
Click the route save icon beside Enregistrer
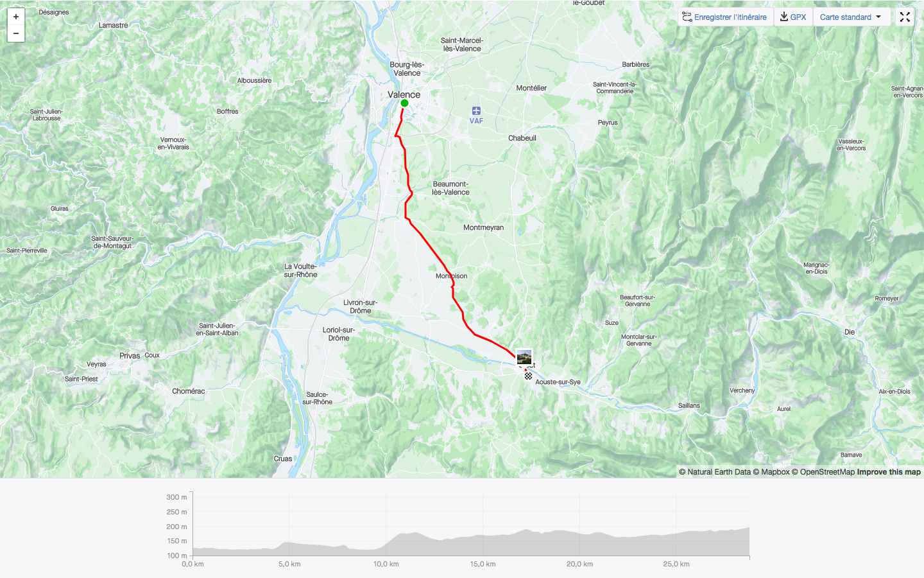pyautogui.click(x=687, y=17)
